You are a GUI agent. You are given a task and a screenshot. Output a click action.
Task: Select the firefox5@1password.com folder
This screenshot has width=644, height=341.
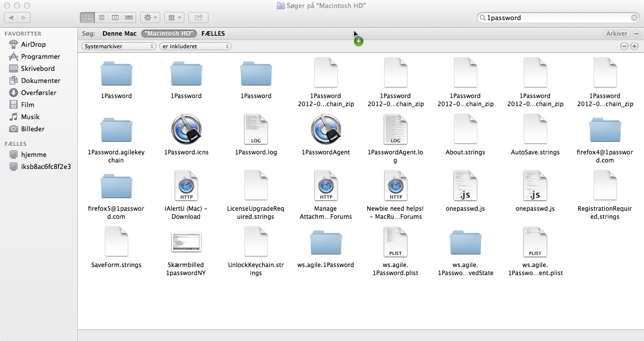click(117, 187)
